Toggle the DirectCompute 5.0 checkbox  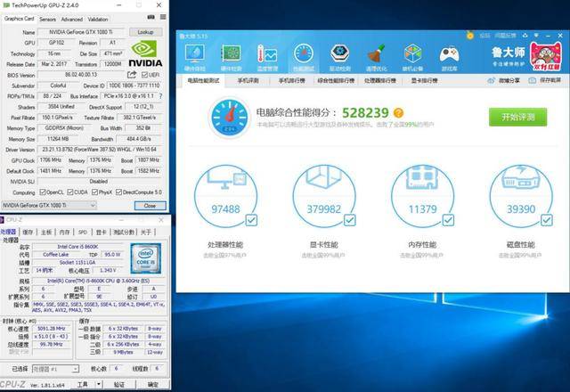118,192
